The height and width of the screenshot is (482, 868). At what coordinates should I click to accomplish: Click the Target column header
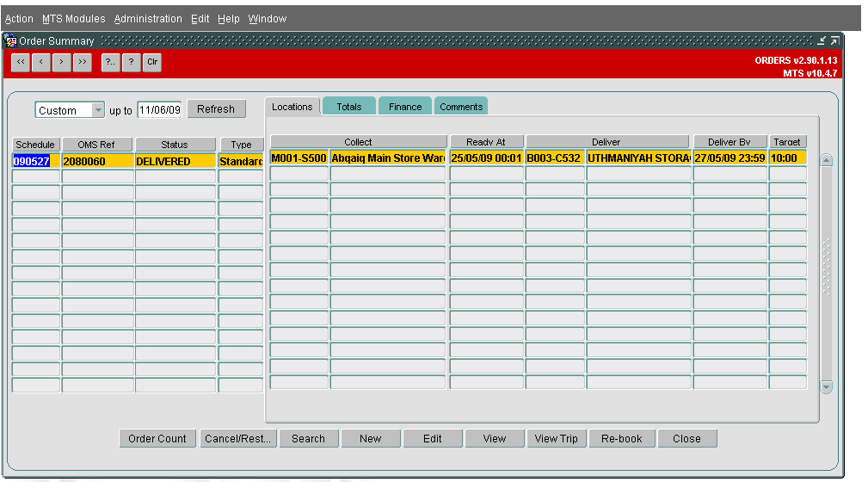click(x=788, y=142)
